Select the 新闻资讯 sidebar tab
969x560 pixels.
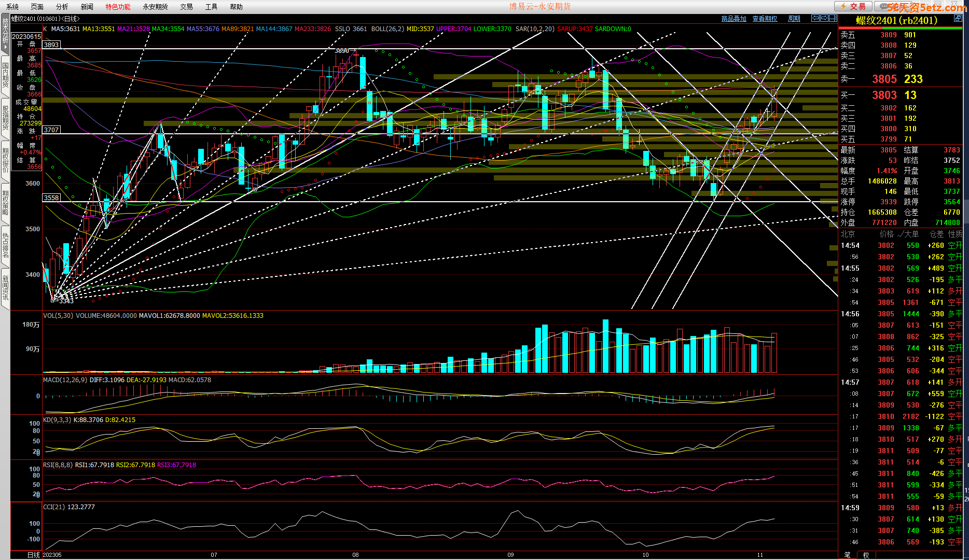click(5, 288)
